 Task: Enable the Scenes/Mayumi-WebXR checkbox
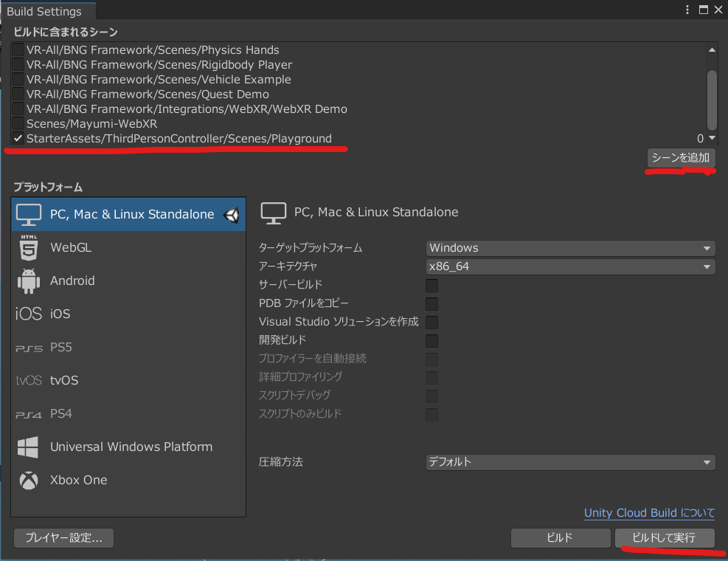click(18, 124)
